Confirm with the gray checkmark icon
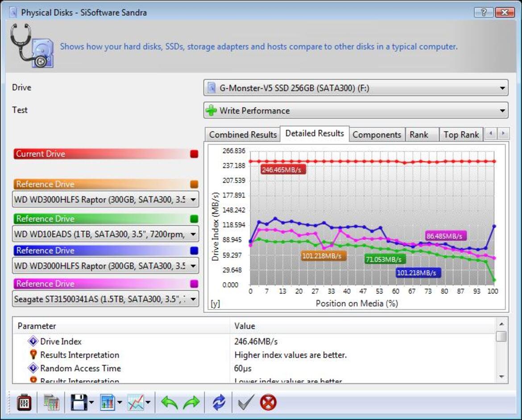This screenshot has width=522, height=420. [x=246, y=403]
